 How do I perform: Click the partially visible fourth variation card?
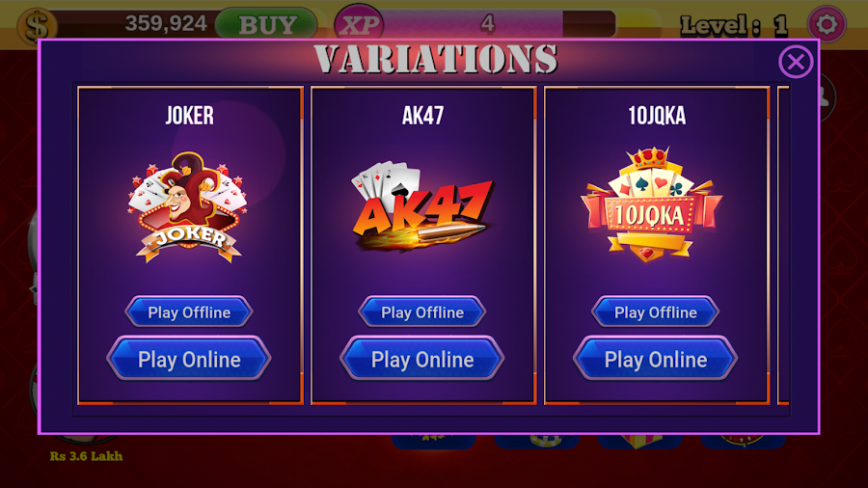click(783, 245)
